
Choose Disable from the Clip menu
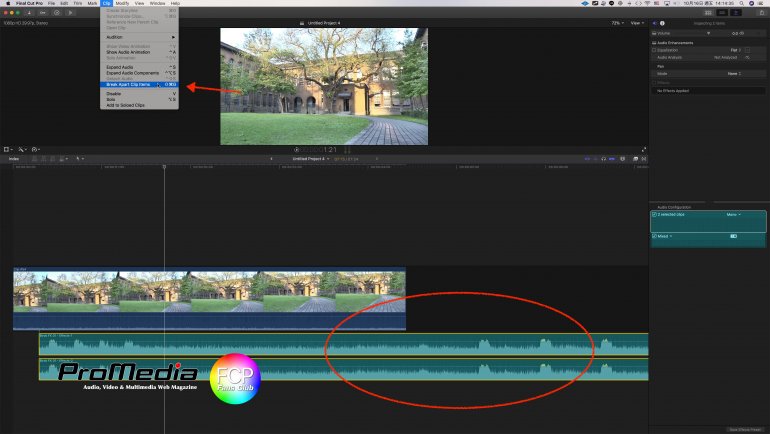click(139, 94)
